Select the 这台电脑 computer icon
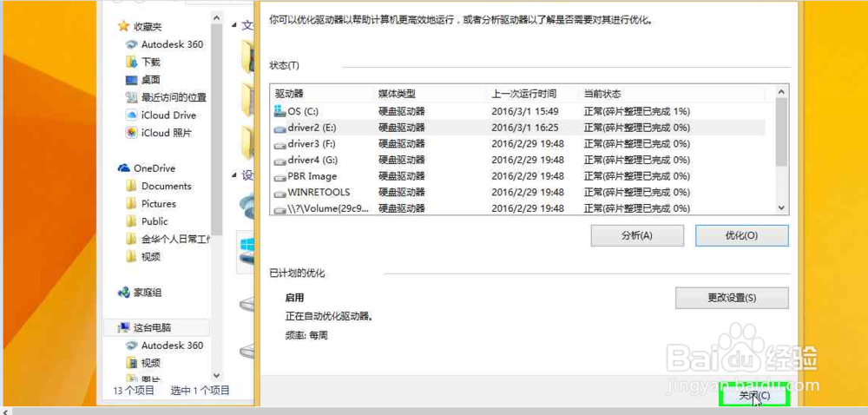Screen dimensions: 868x415 click(x=124, y=327)
